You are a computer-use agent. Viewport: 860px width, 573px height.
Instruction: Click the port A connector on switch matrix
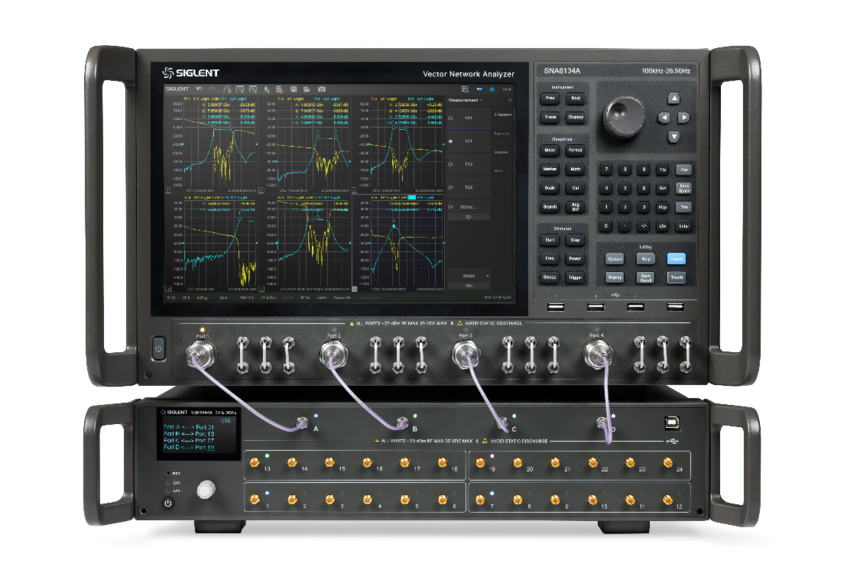pyautogui.click(x=302, y=423)
